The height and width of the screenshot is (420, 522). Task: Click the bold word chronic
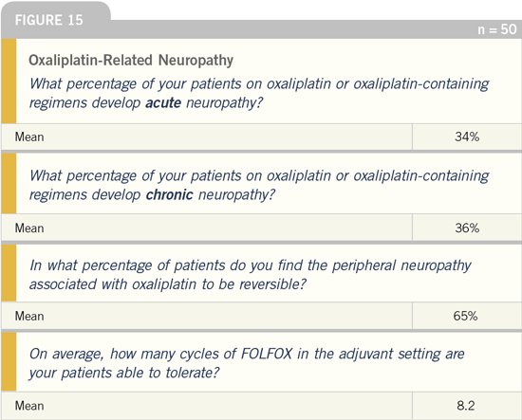[170, 194]
